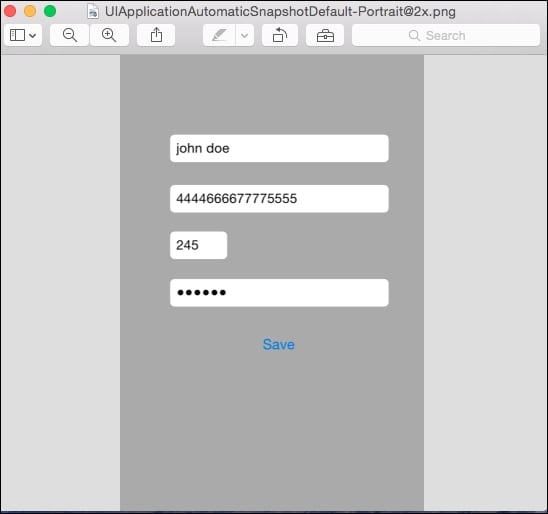The height and width of the screenshot is (514, 548).
Task: Click the blue Save link
Action: 279,345
